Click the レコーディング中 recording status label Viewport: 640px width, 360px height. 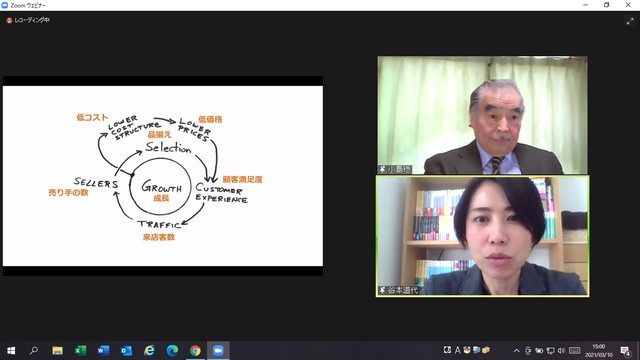pyautogui.click(x=32, y=20)
